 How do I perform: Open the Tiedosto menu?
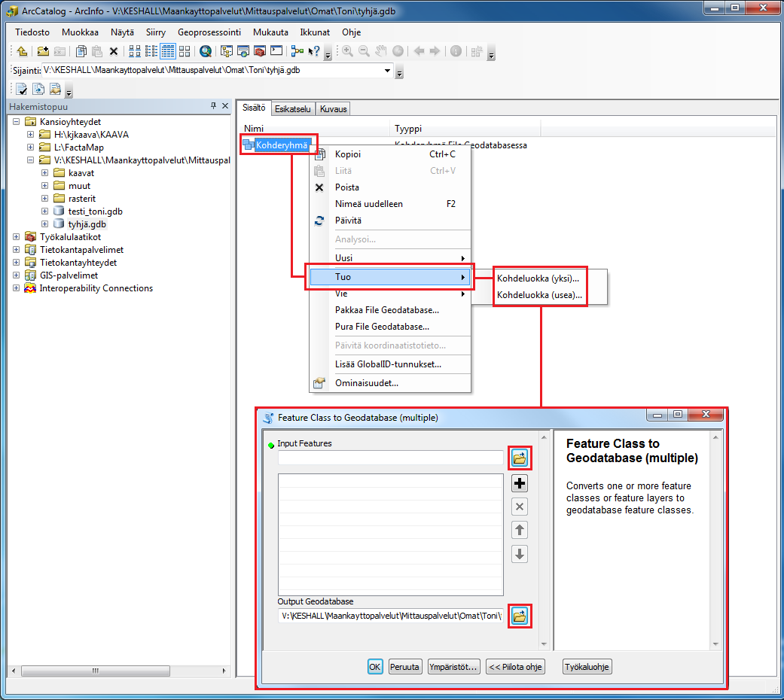point(32,32)
